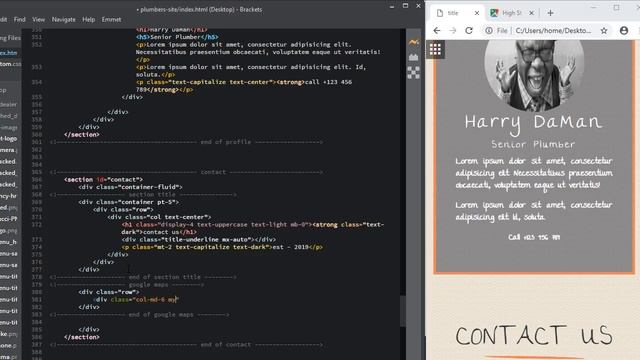This screenshot has width=640, height=360.
Task: Click the site info icon beside File
Action: [x=489, y=31]
